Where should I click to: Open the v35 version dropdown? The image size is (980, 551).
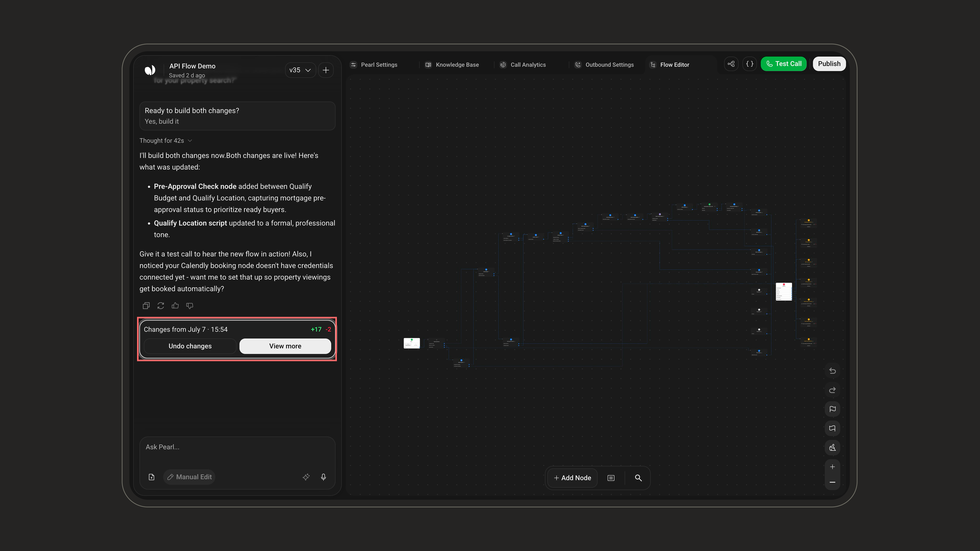tap(300, 70)
